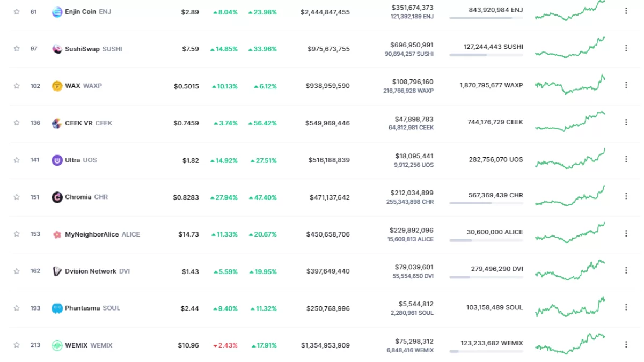Star Enjin Coin for watchlist

click(x=17, y=11)
